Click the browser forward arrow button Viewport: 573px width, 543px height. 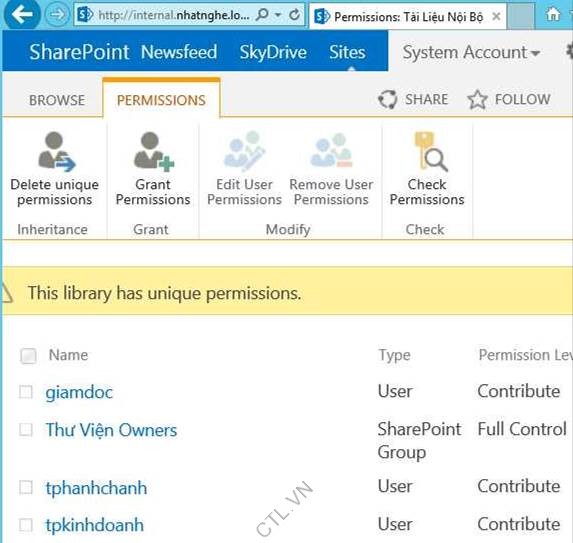pyautogui.click(x=57, y=15)
